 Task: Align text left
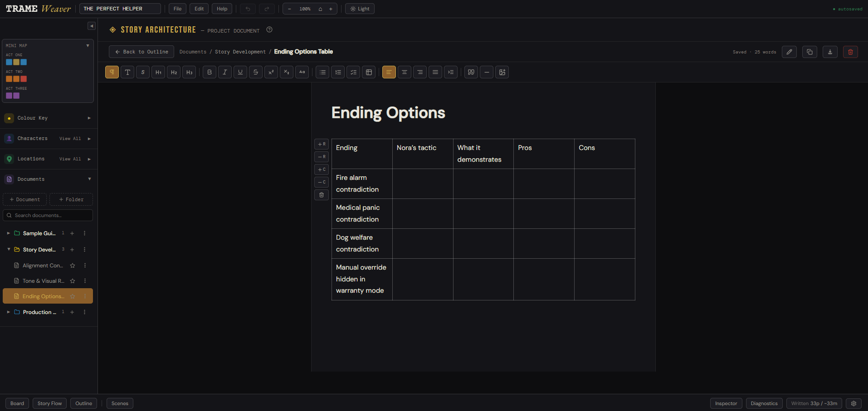tap(389, 72)
